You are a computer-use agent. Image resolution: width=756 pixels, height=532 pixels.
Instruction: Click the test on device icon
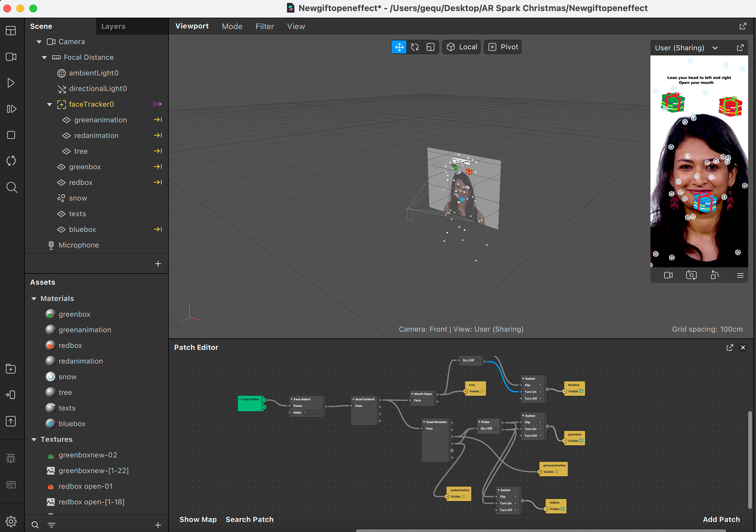point(11,395)
